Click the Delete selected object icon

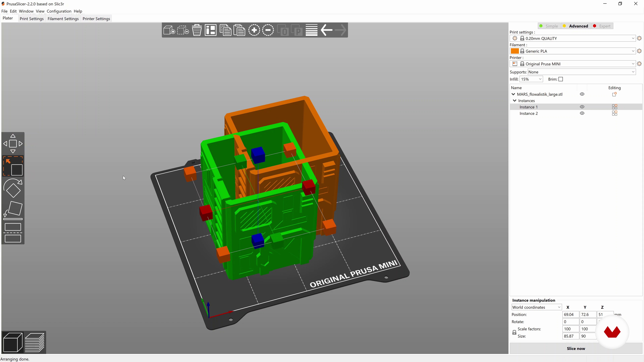[x=183, y=30]
